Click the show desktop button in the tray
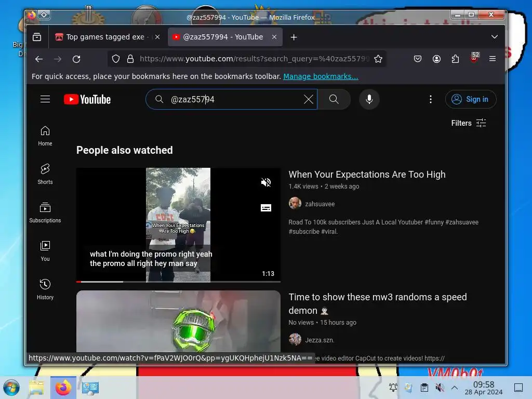532x399 pixels. pyautogui.click(x=518, y=388)
